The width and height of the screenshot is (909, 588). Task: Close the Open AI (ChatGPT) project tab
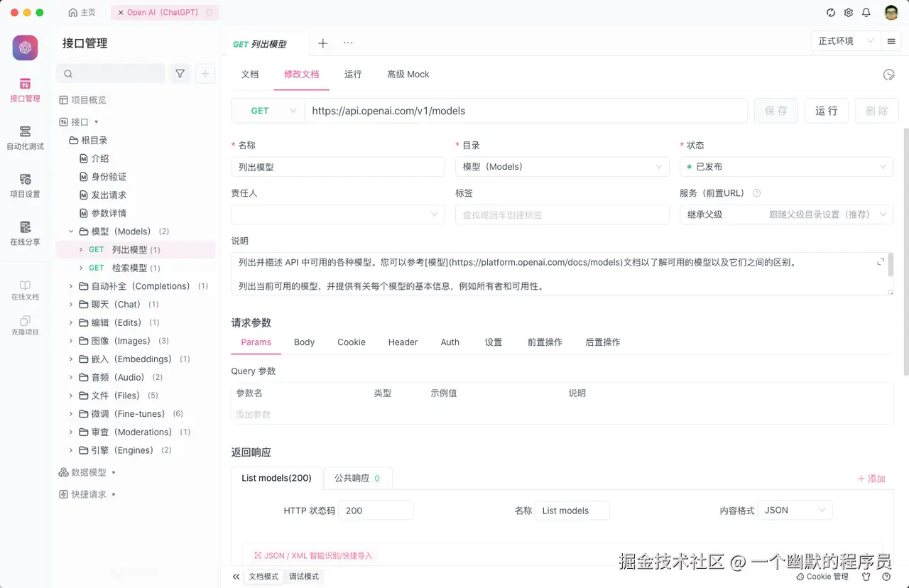point(121,13)
